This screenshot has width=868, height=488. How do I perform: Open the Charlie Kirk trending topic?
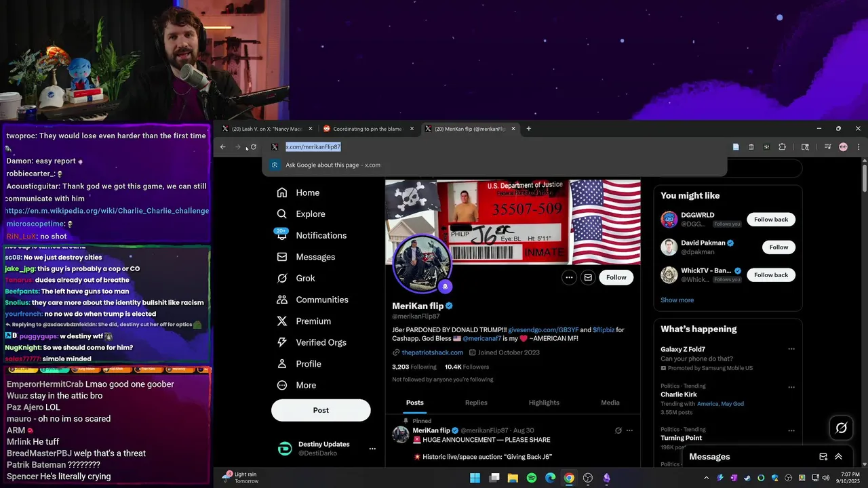click(678, 394)
